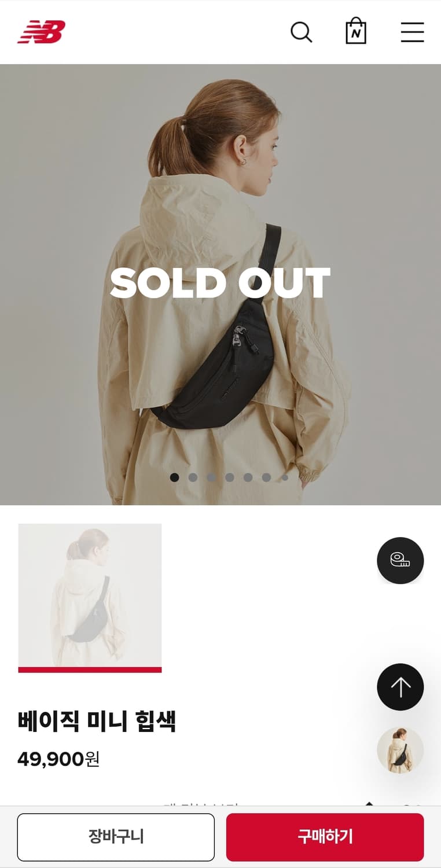The image size is (441, 868).
Task: Select the last small carousel dot
Action: tap(285, 477)
